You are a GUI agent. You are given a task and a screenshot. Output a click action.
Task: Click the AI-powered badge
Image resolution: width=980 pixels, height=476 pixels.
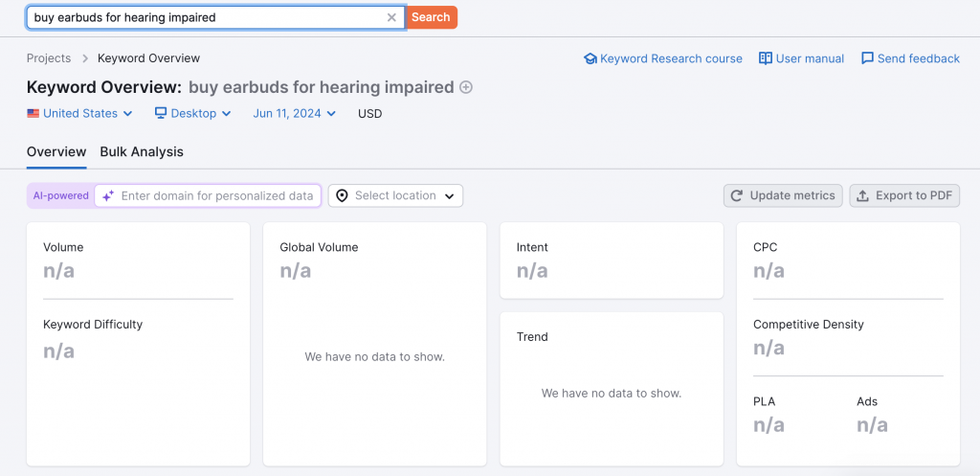(x=60, y=195)
